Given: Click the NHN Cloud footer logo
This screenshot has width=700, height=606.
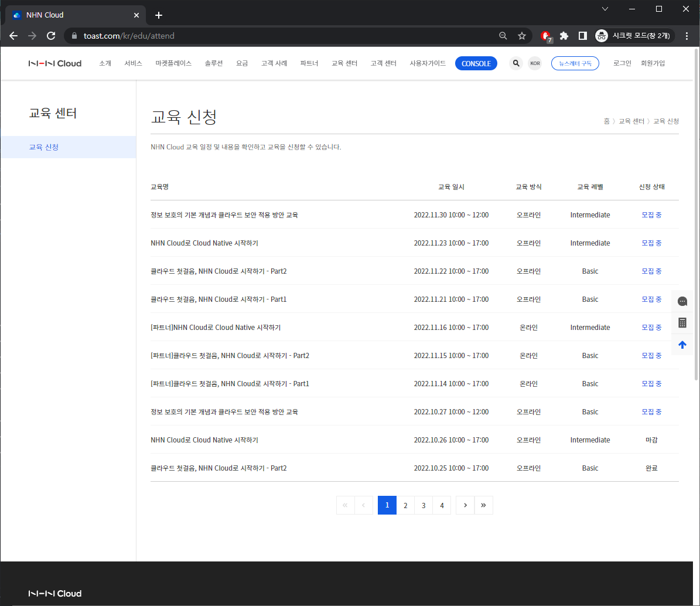Looking at the screenshot, I should click(x=55, y=594).
